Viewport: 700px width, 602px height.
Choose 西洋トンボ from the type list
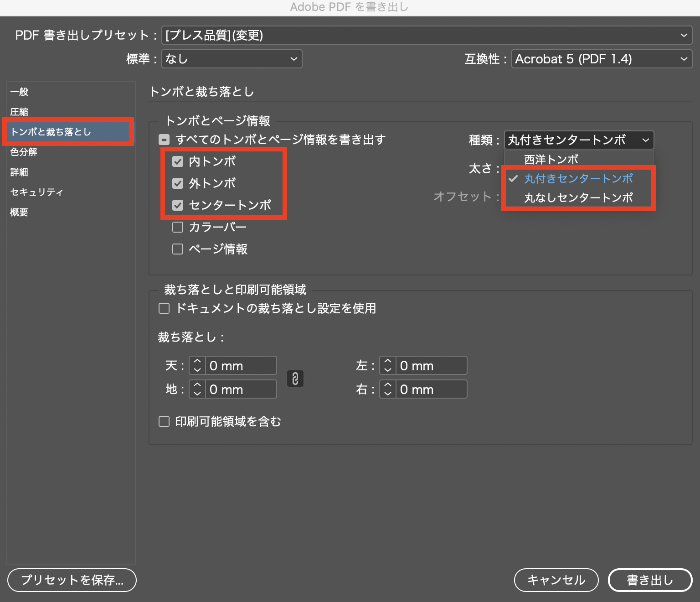pos(551,159)
